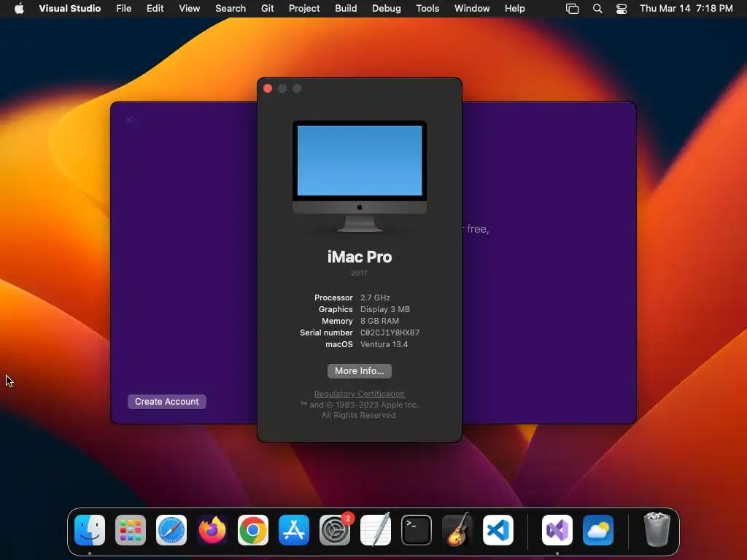
Task: Open TextEdit from the dock
Action: (x=376, y=530)
